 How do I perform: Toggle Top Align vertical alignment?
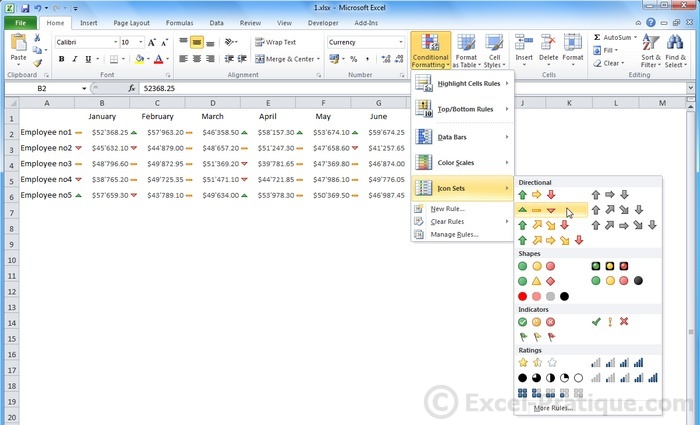(183, 42)
